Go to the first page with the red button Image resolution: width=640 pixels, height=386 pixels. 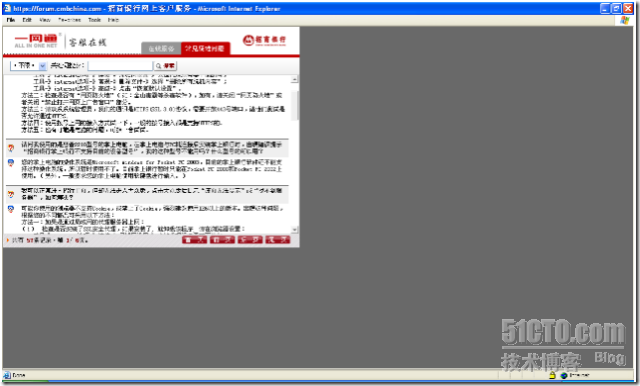(194, 240)
